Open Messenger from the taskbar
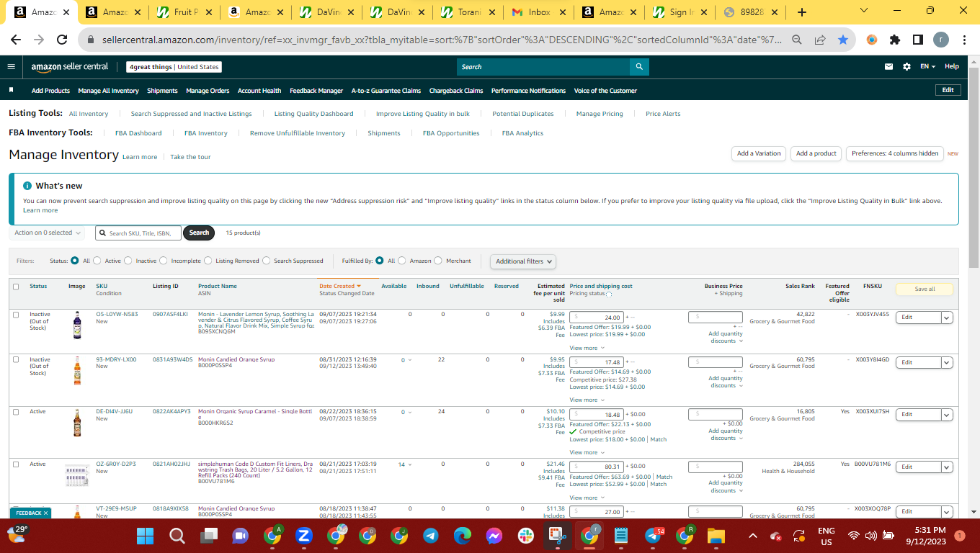 494,536
